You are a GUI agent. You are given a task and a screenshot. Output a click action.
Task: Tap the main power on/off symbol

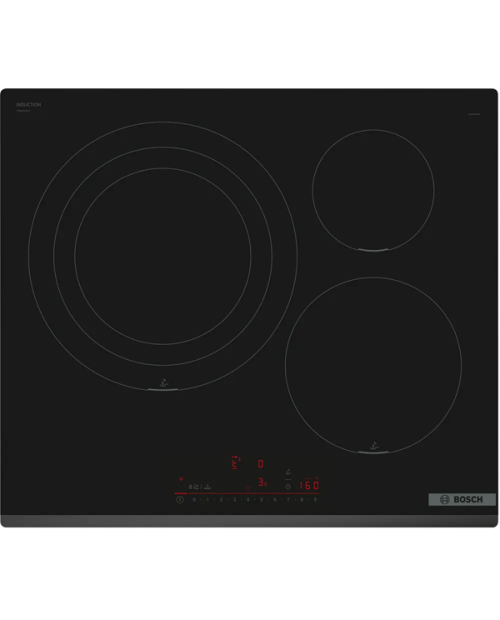[180, 500]
